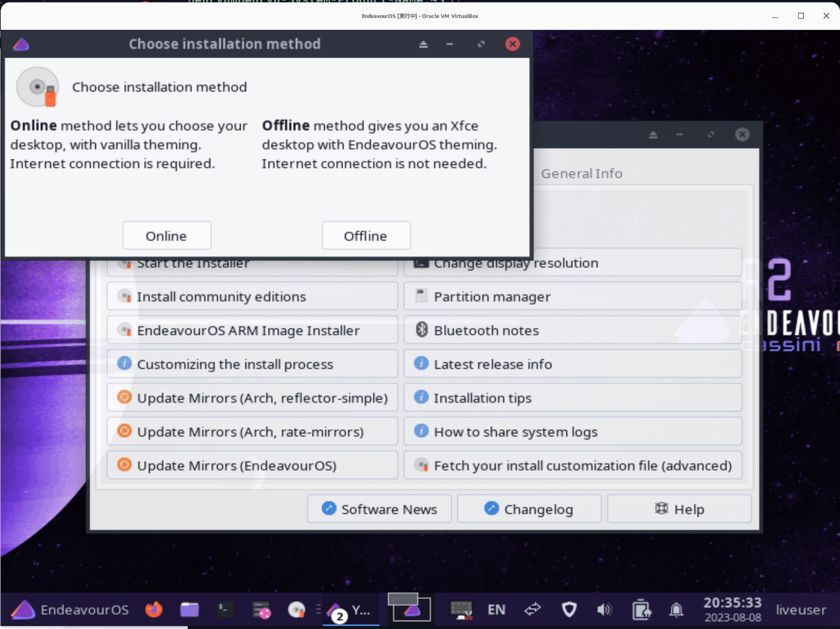This screenshot has height=629, width=840.
Task: Open Latest release info
Action: (573, 364)
